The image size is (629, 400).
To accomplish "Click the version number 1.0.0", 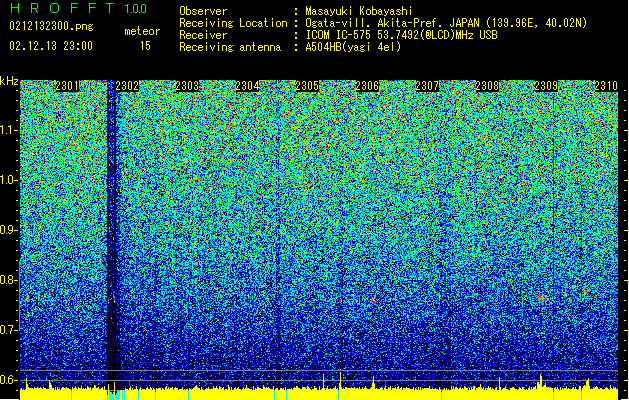I will pos(135,9).
